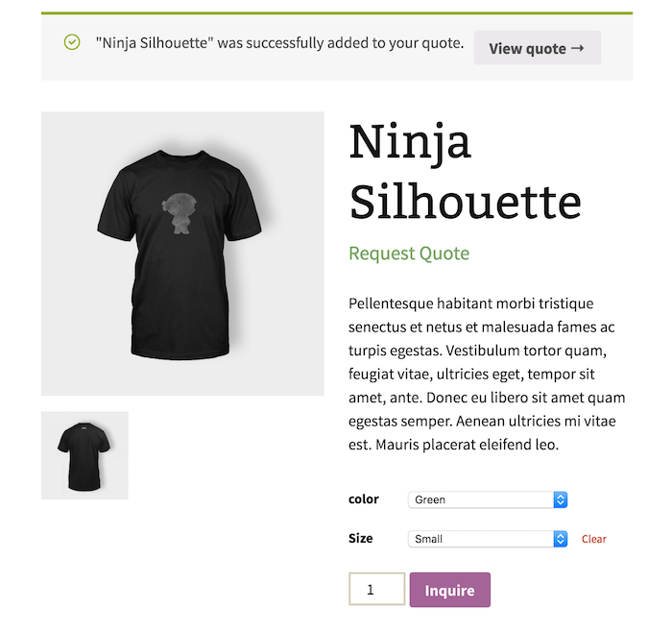Click the arrow inside View quote button

click(x=577, y=48)
